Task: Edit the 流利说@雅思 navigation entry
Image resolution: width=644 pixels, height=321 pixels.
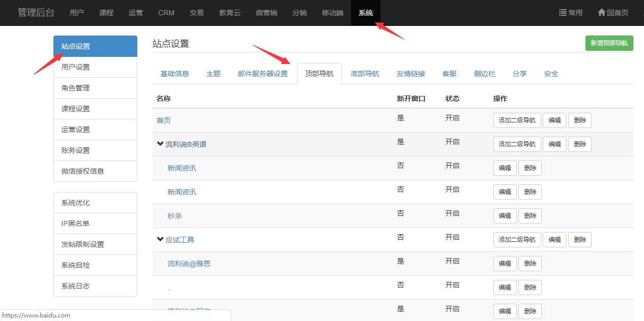Action: coord(505,264)
